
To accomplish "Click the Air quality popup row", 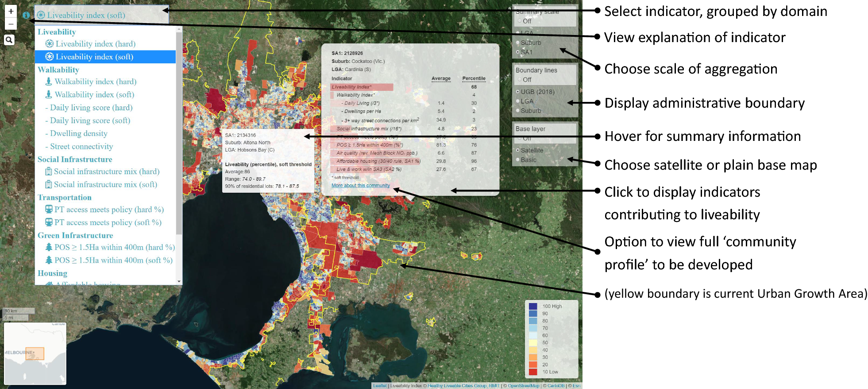I will [408, 153].
